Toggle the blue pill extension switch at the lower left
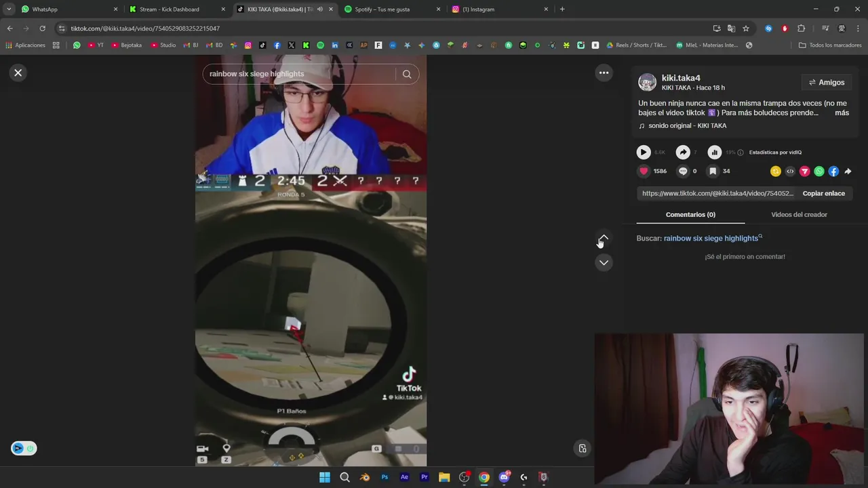Viewport: 868px width, 488px height. (24, 448)
